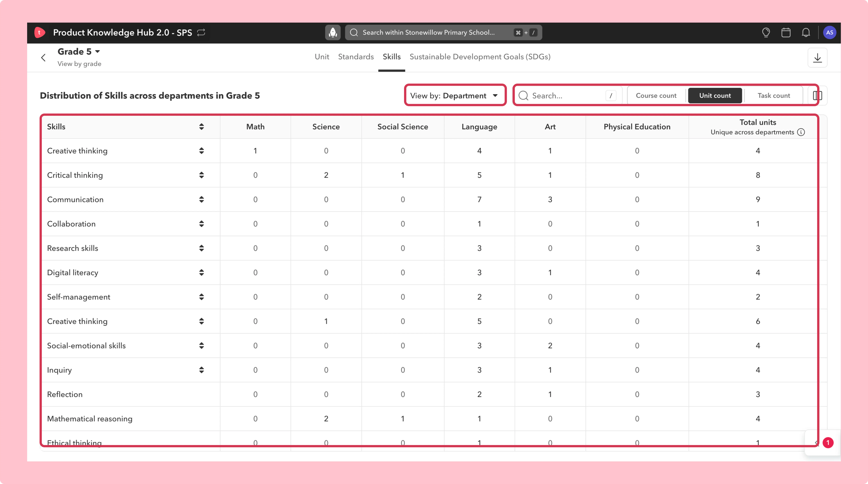Switch to the Standards tab

click(x=356, y=57)
